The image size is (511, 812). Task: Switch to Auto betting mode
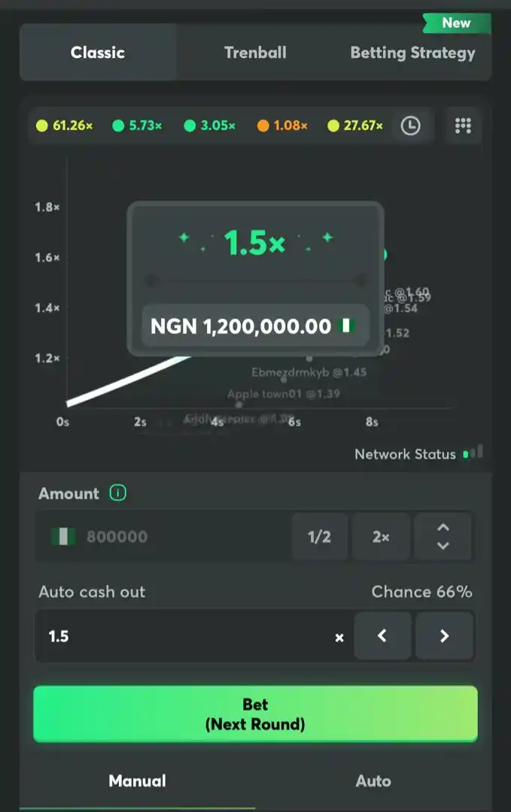(373, 781)
